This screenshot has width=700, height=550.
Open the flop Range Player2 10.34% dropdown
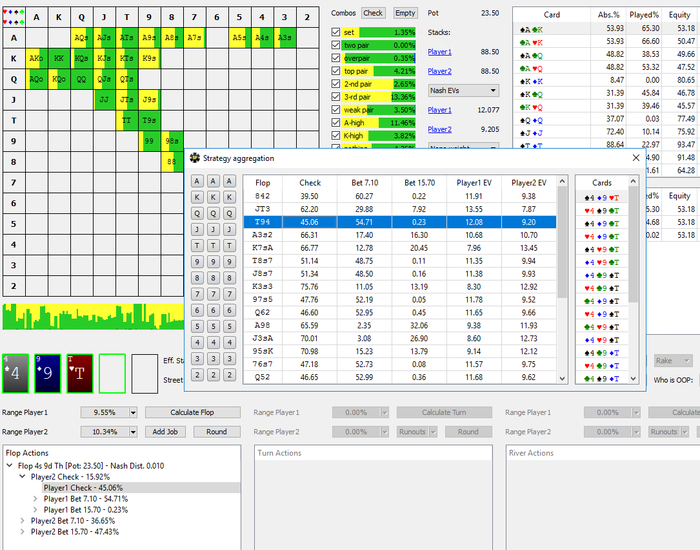tap(133, 432)
